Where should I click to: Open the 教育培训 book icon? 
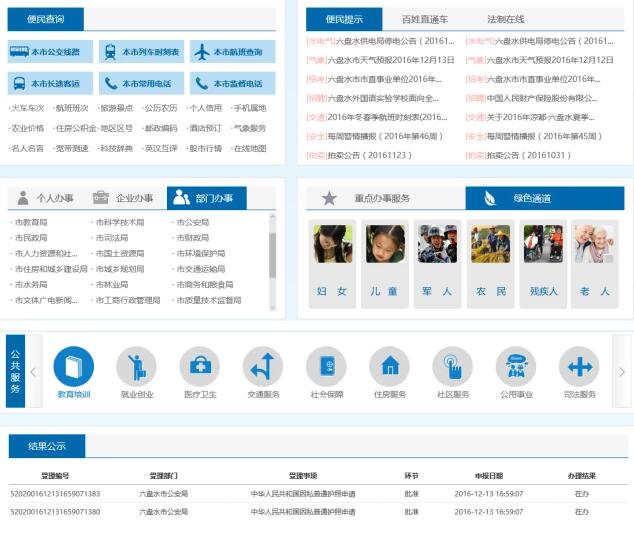pos(73,367)
